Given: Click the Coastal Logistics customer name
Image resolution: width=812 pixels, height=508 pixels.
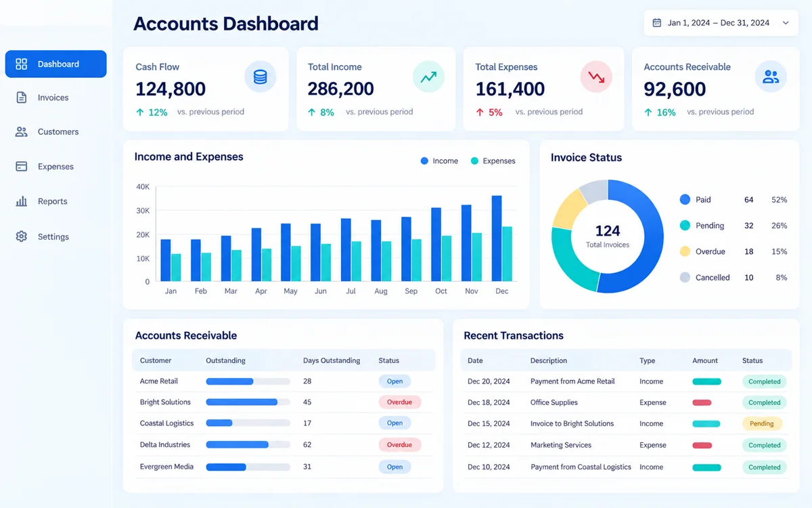Looking at the screenshot, I should [x=166, y=423].
